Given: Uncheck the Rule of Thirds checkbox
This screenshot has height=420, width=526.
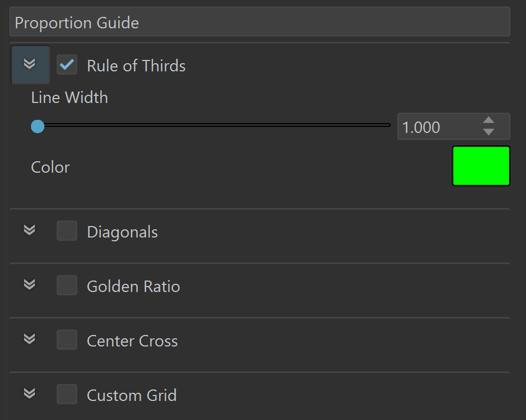Looking at the screenshot, I should click(66, 64).
